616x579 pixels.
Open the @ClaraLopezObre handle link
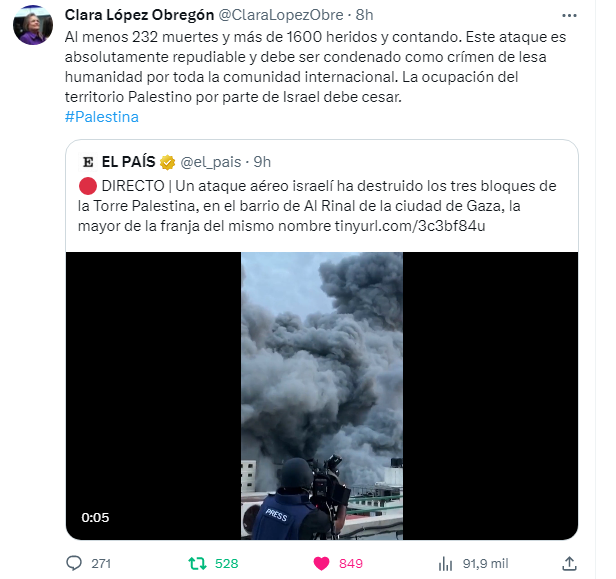tap(280, 15)
